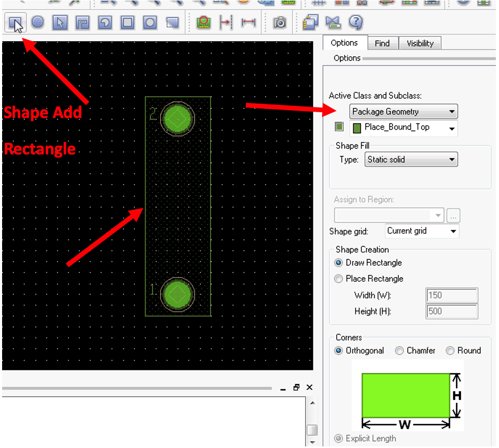
Task: Expand the Place_Bound_Top subclass dropdown
Action: (404, 128)
